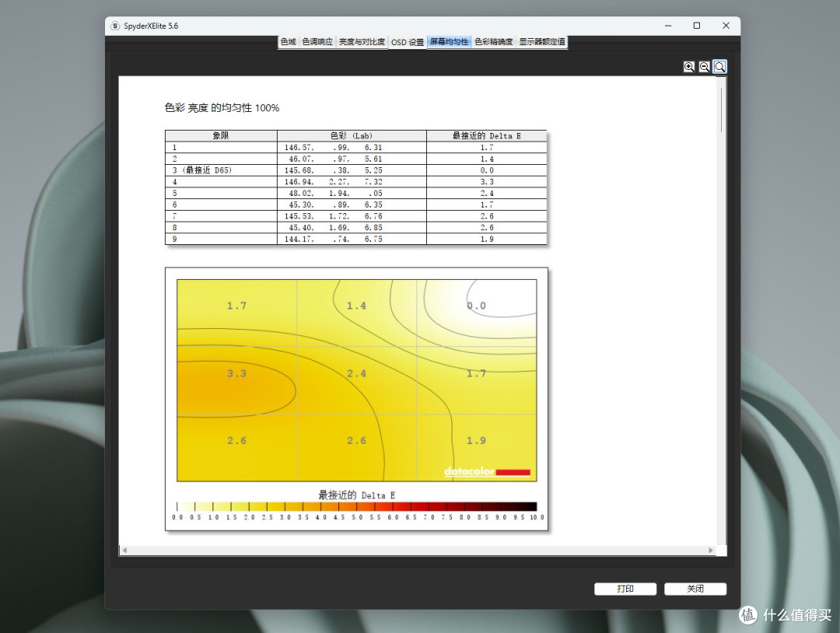
Task: Click the 关闭 button
Action: pos(695,589)
